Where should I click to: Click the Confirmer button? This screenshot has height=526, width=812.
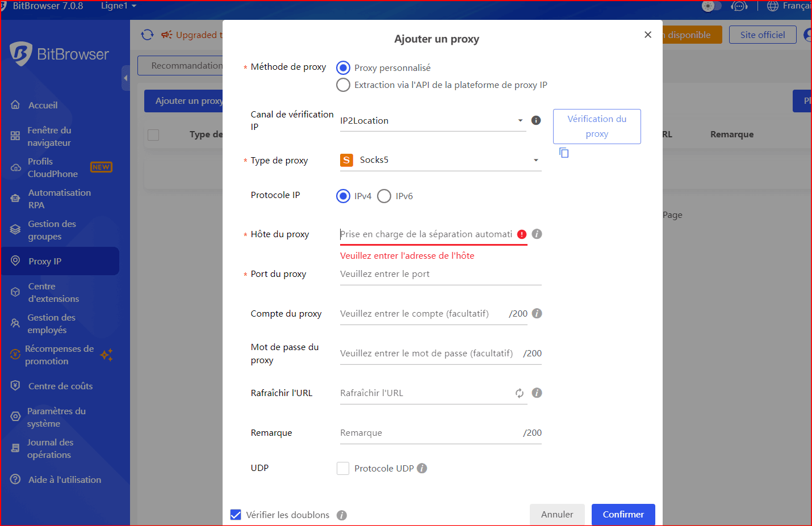click(x=623, y=515)
